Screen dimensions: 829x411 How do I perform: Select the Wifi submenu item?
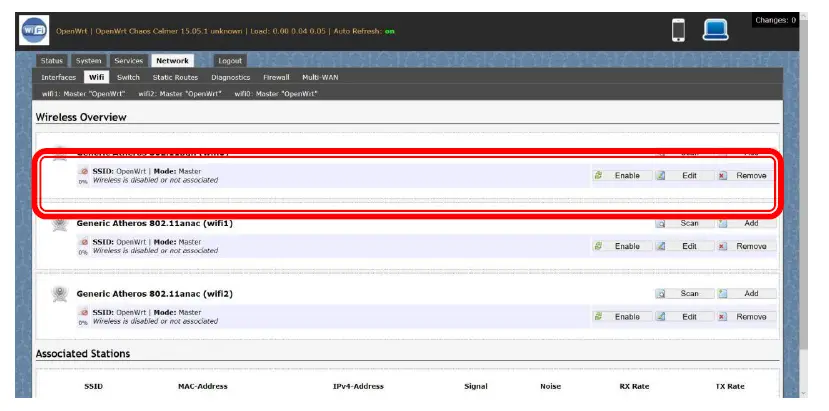[96, 77]
